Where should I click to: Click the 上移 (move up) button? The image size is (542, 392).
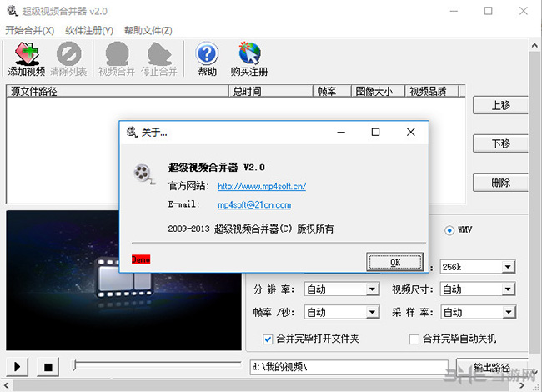[x=500, y=105]
